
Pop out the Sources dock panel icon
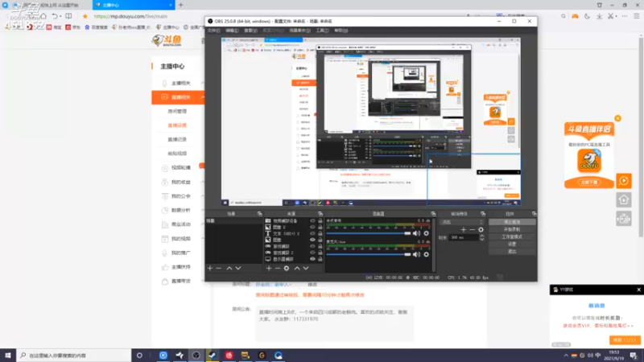[x=320, y=214]
